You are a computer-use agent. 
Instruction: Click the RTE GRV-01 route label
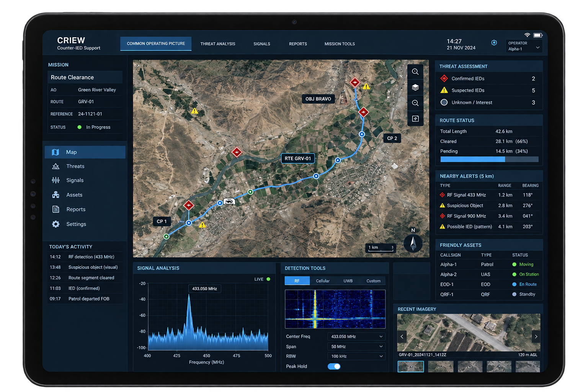click(x=298, y=158)
